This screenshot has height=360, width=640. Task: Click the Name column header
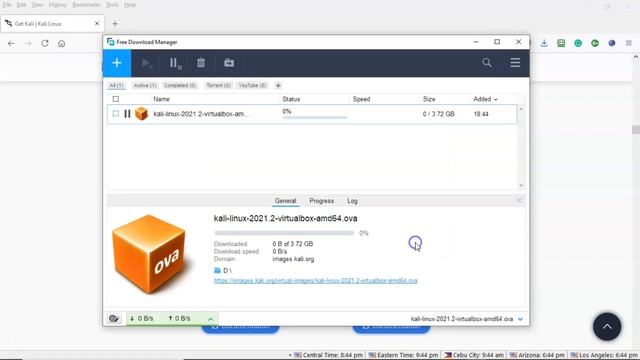161,99
